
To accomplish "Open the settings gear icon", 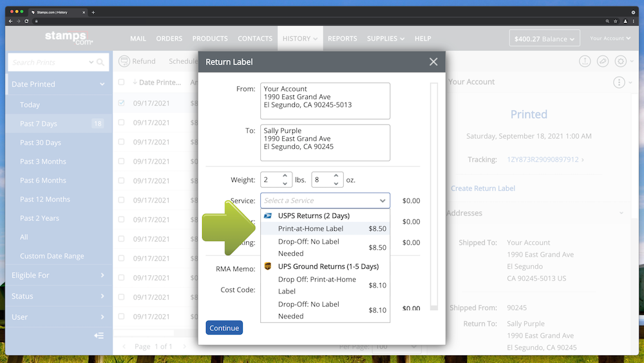I will click(x=621, y=61).
